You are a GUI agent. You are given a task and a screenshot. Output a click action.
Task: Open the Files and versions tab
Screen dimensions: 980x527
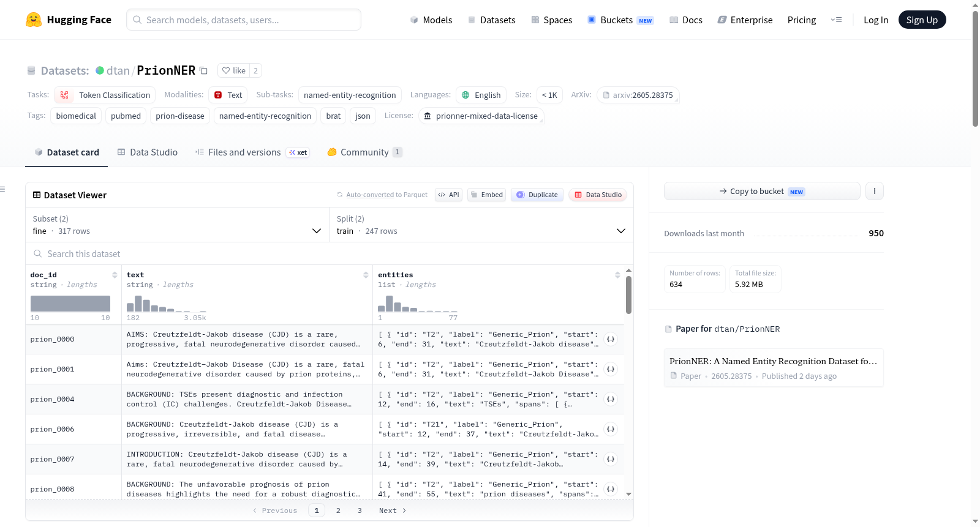[252, 152]
